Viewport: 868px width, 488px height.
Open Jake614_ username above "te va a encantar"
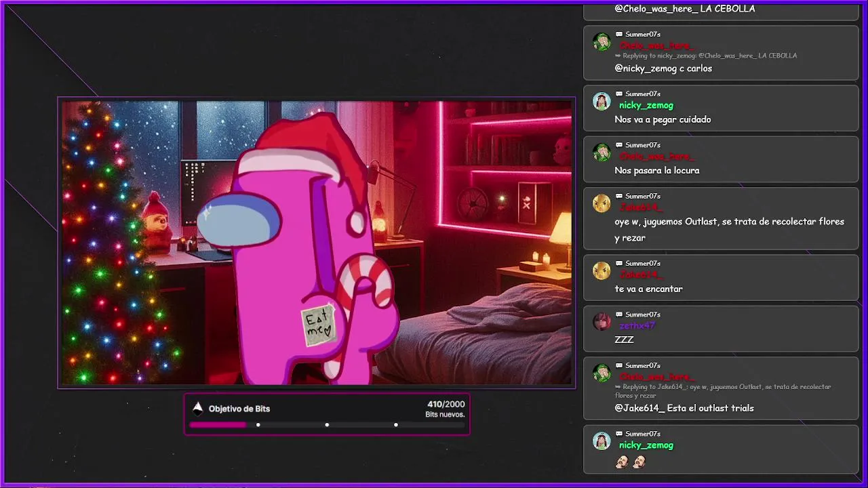tap(642, 274)
